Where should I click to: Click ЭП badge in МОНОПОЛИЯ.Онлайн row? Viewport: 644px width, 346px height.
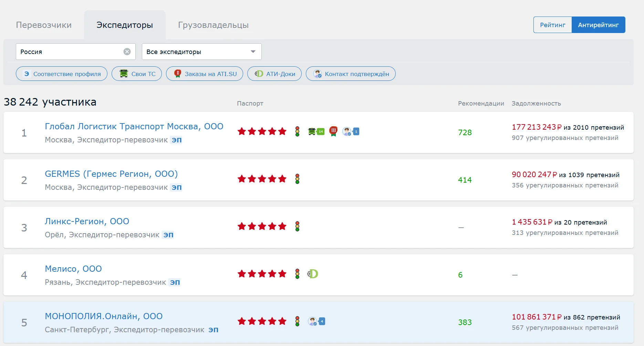point(214,330)
